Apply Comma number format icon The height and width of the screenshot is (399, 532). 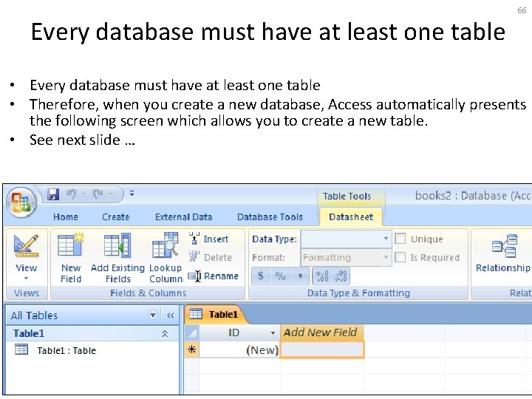pos(300,276)
